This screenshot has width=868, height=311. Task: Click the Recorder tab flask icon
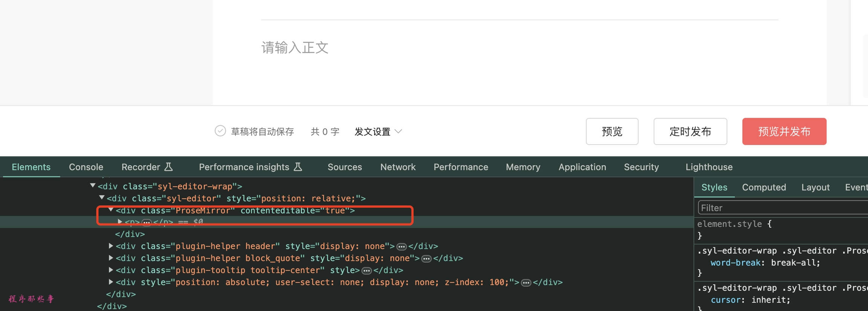(x=169, y=167)
